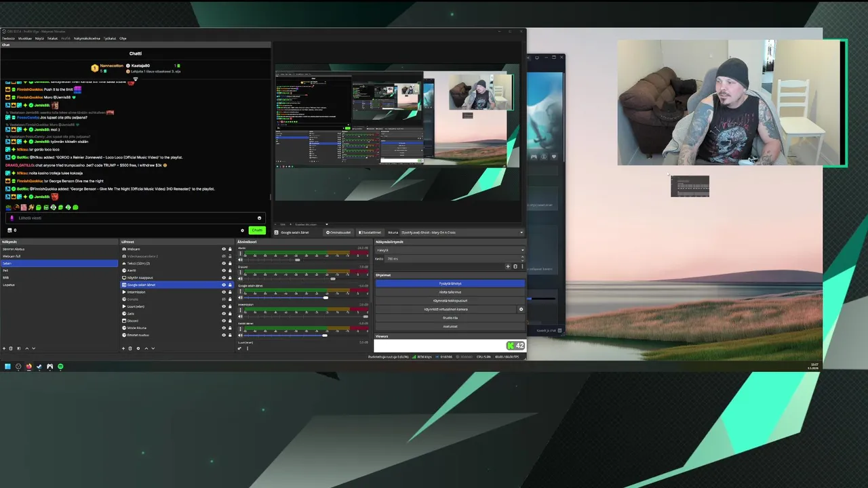Enable Studio-tila mode
868x488 pixels.
[450, 318]
